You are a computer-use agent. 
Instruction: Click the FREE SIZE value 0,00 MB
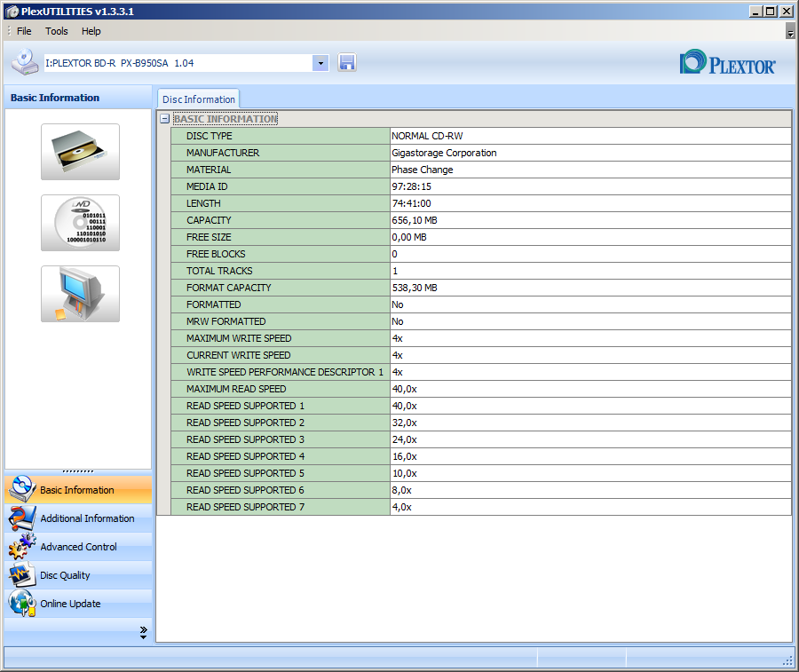[409, 237]
